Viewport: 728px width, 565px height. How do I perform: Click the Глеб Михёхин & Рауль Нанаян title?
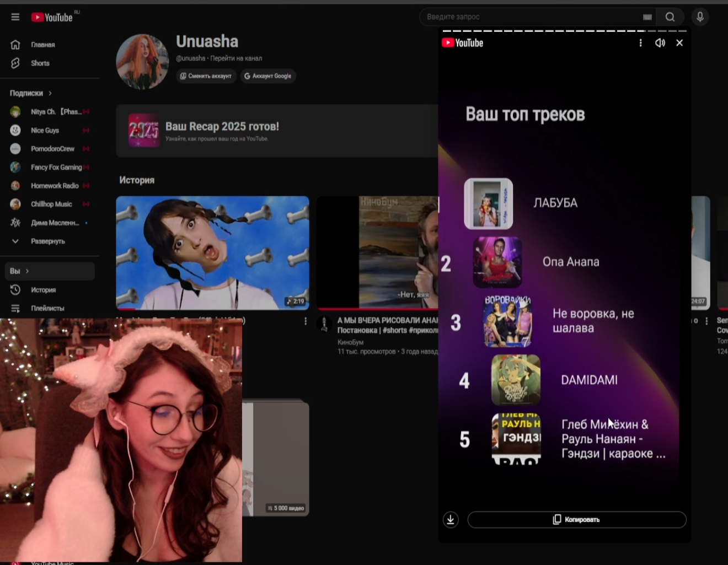613,439
